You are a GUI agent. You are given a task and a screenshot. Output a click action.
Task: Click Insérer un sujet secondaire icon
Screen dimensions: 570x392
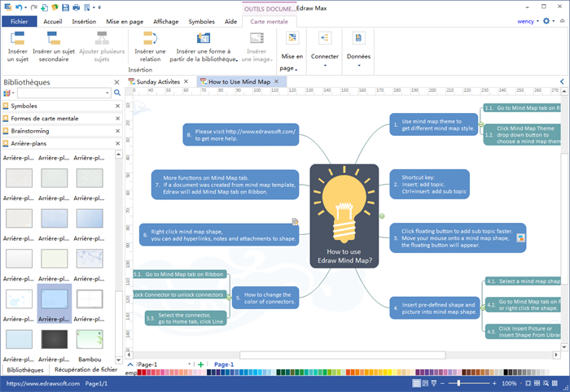coord(55,39)
